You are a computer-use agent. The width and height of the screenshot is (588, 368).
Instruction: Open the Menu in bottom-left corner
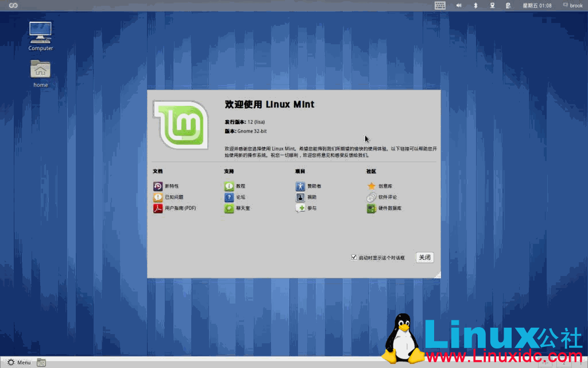pyautogui.click(x=20, y=362)
